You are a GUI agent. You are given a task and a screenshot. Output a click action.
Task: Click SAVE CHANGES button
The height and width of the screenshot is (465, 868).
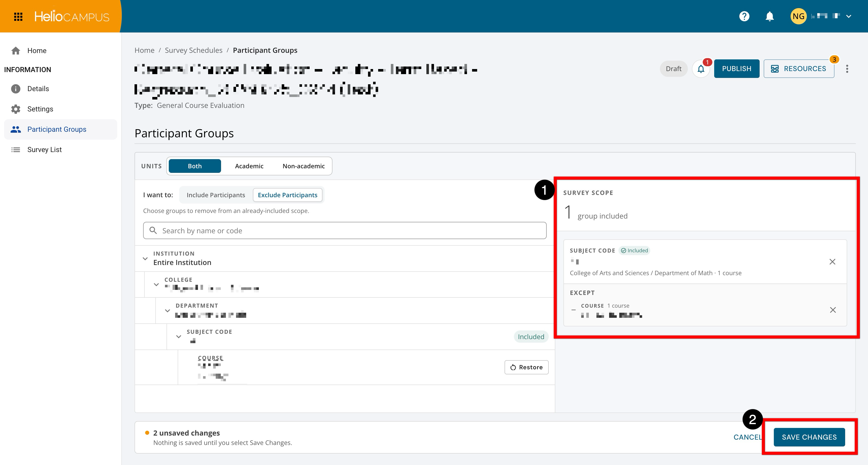tap(809, 437)
